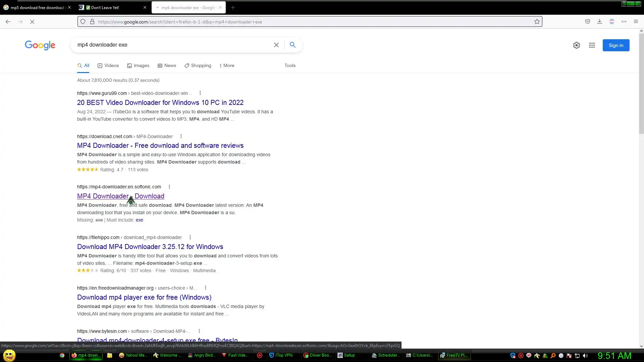Viewport: 644px width, 362px height.
Task: Click the must include exe link
Action: [x=139, y=220]
